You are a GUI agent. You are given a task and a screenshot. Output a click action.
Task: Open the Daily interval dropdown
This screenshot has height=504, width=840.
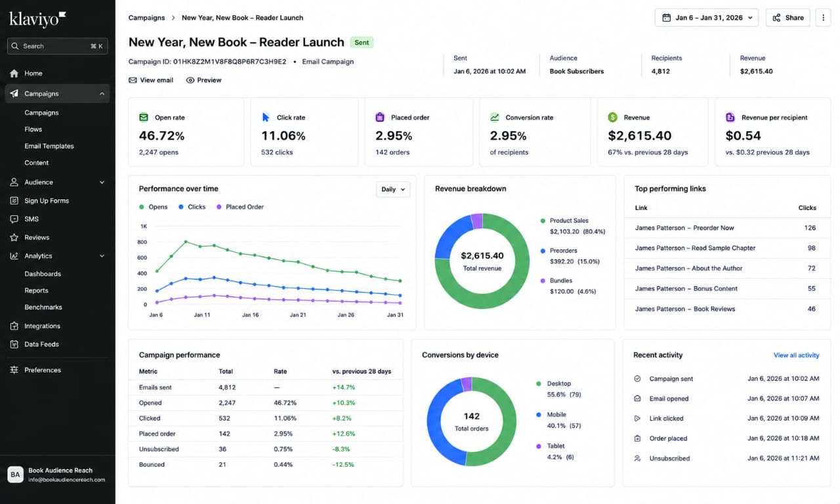393,189
